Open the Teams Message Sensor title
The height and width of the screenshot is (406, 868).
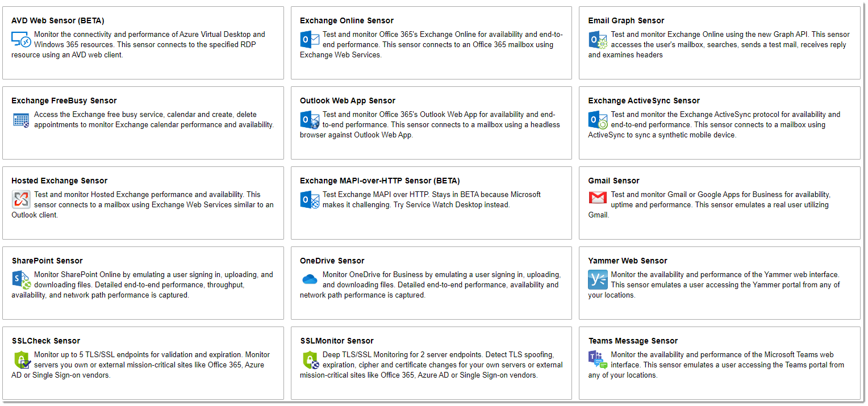point(633,341)
